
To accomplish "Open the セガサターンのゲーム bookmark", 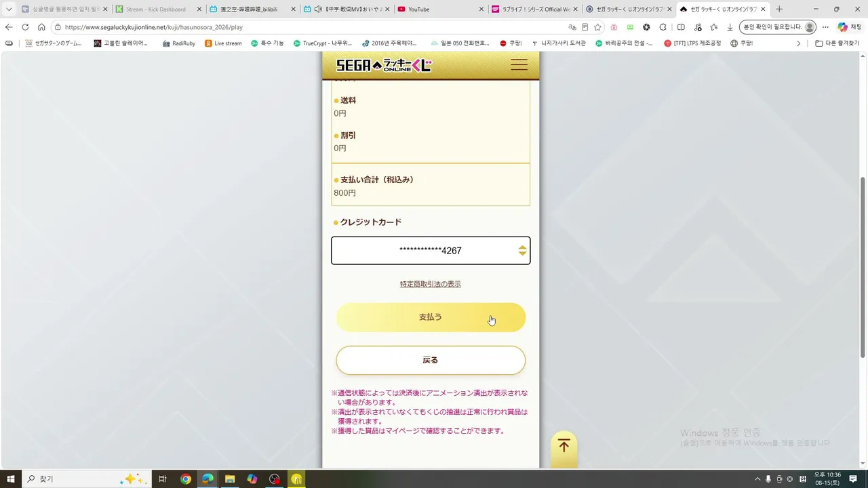I will click(x=53, y=43).
